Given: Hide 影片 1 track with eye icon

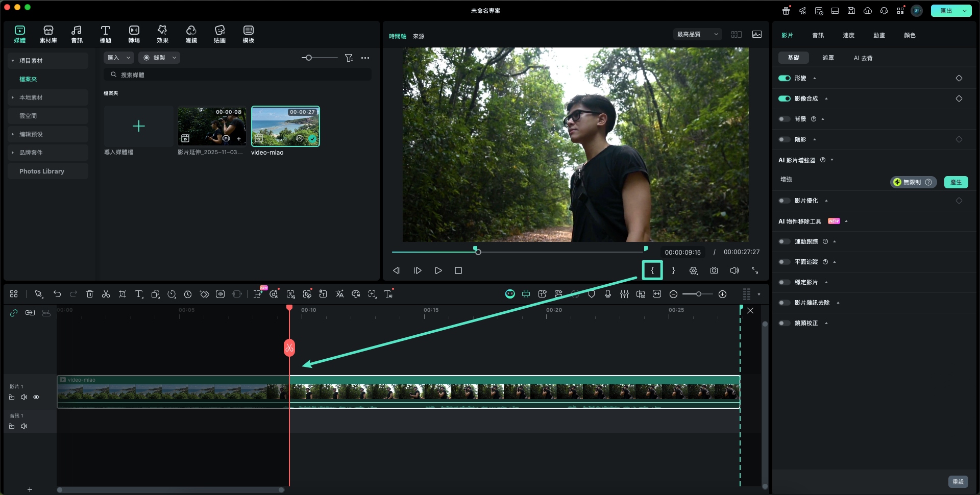Looking at the screenshot, I should tap(36, 397).
